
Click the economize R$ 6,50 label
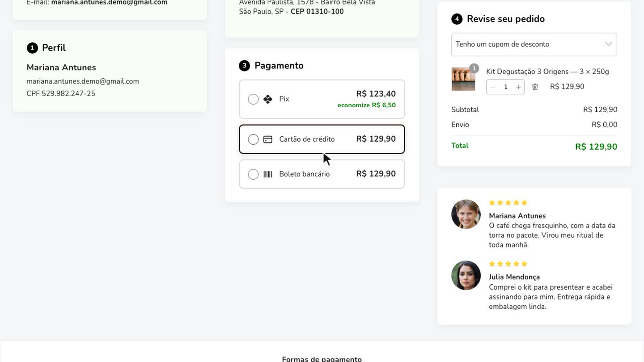coord(367,105)
